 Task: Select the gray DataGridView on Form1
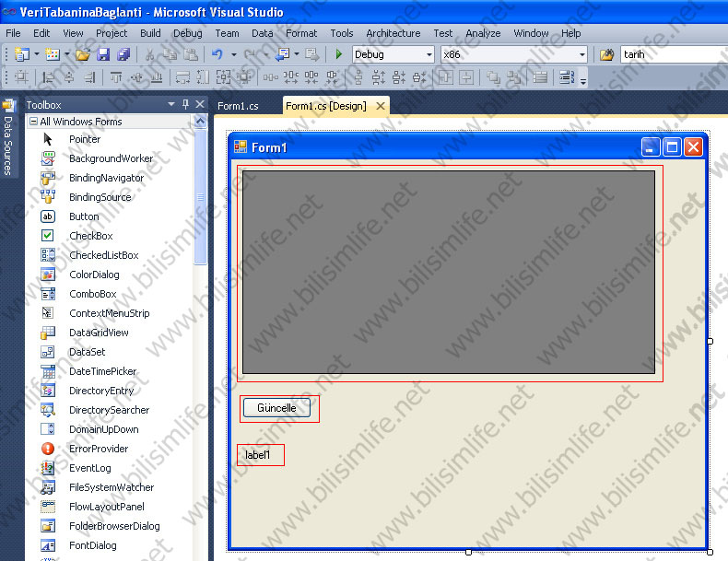click(x=449, y=272)
